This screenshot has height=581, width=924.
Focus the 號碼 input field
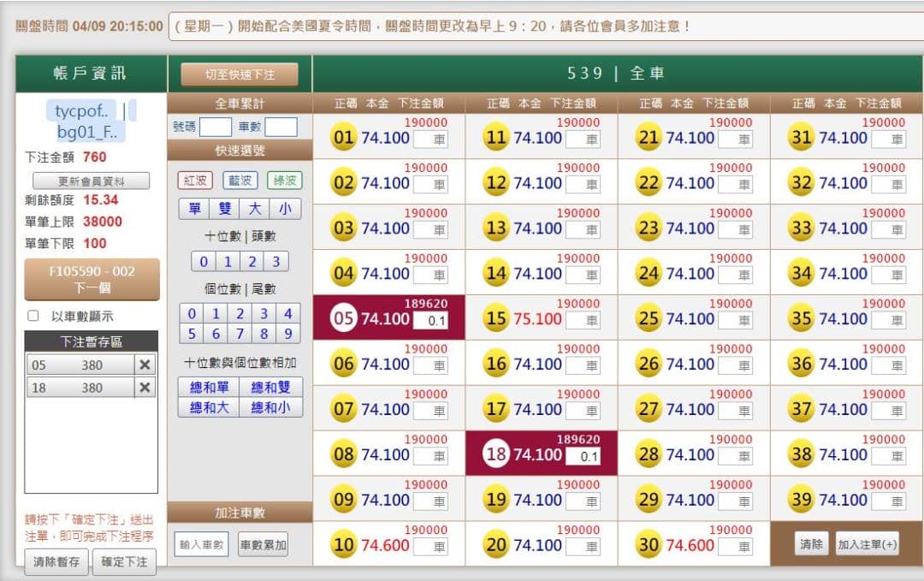[215, 127]
